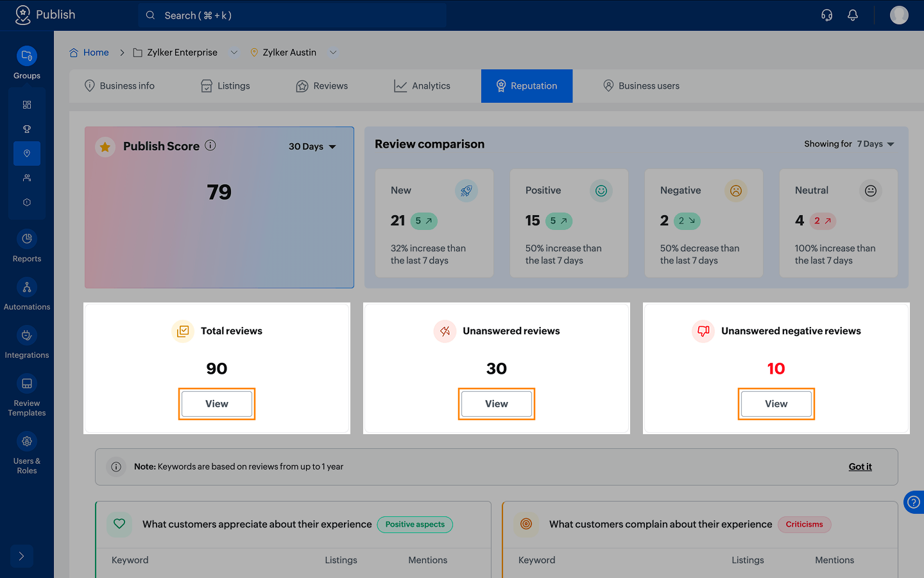Click the notifications bell icon
Viewport: 924px width, 578px height.
click(x=853, y=15)
